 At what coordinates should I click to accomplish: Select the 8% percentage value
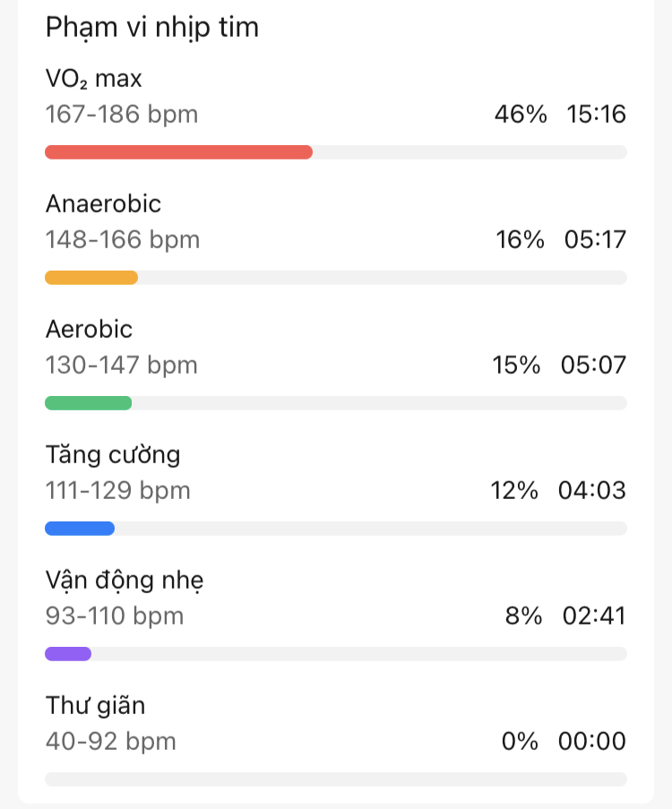tap(523, 616)
